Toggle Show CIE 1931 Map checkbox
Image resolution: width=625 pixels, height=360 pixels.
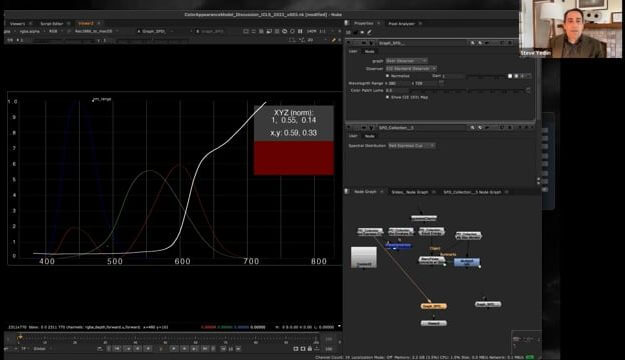(x=387, y=97)
